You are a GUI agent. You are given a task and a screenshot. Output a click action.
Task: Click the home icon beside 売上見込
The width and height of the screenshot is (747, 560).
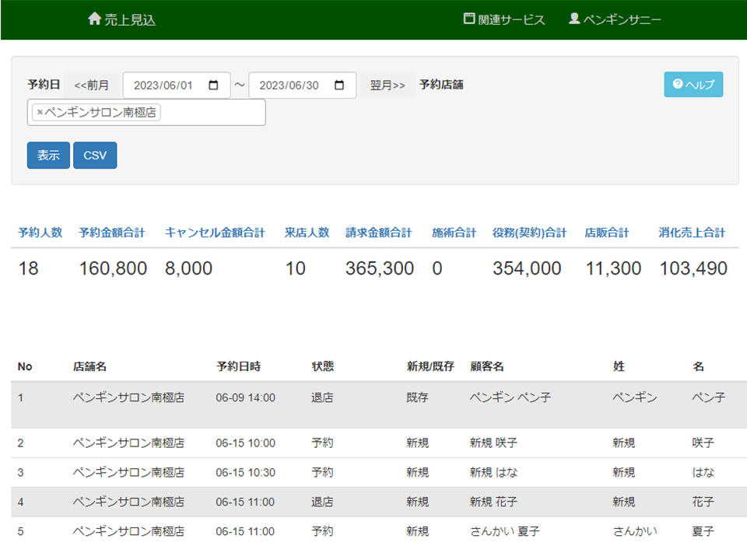pos(95,19)
